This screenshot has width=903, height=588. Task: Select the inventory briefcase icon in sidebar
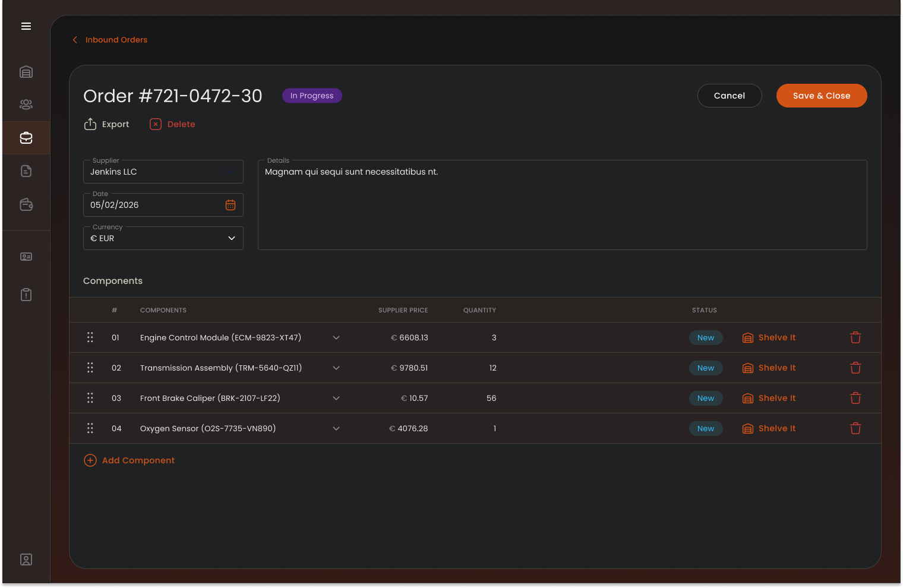click(x=26, y=138)
